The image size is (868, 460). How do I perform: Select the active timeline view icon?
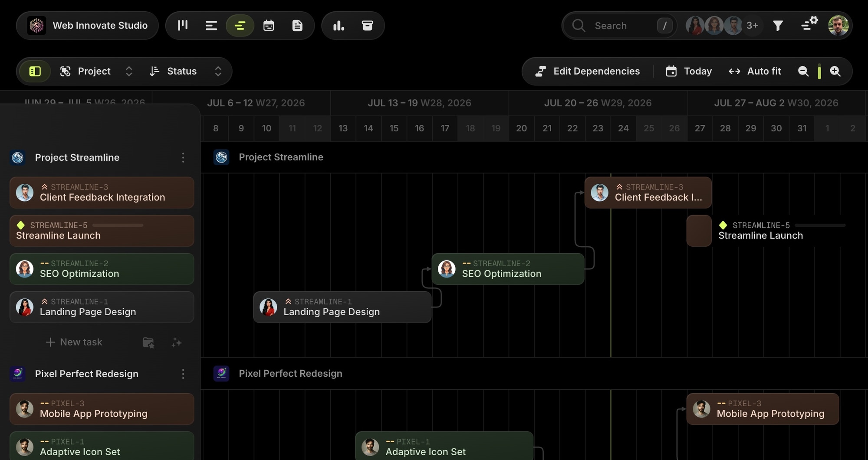(x=240, y=26)
